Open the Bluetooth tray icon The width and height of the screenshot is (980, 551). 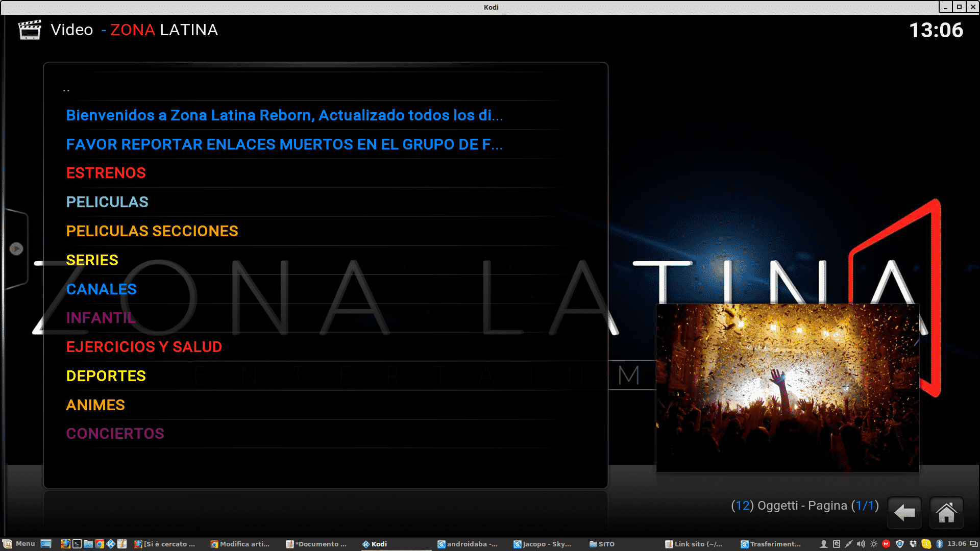click(x=939, y=544)
